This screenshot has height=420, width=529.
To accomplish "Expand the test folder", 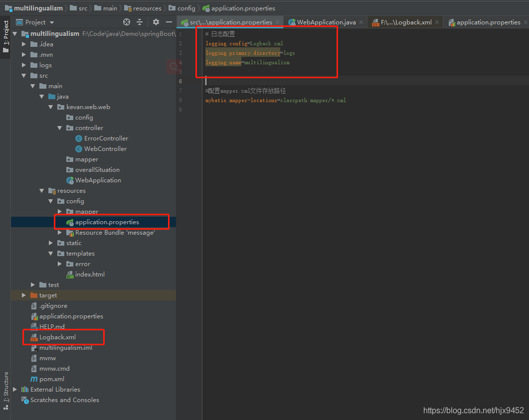I will [33, 284].
